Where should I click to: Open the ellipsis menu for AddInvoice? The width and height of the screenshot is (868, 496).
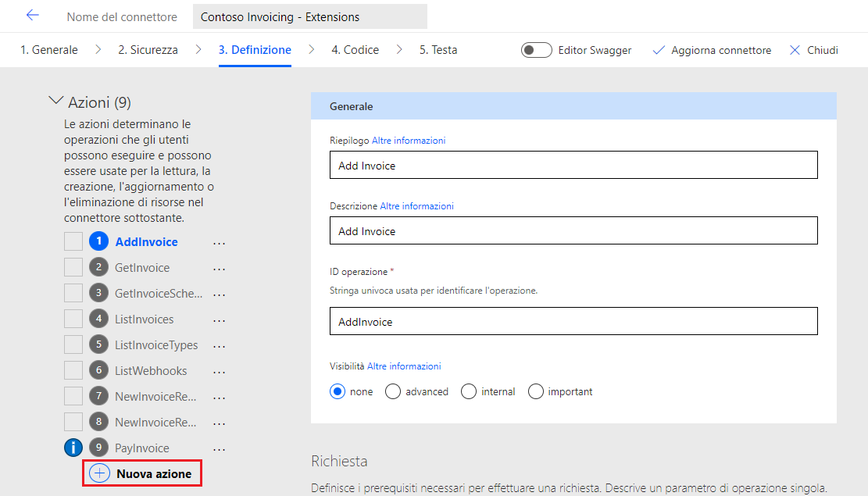[220, 243]
